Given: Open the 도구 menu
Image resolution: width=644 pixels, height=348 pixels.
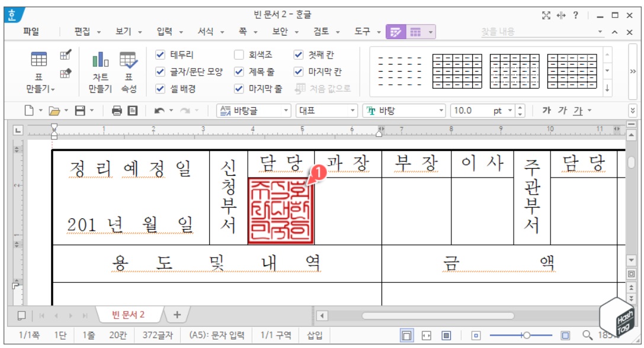Looking at the screenshot, I should pos(362,31).
